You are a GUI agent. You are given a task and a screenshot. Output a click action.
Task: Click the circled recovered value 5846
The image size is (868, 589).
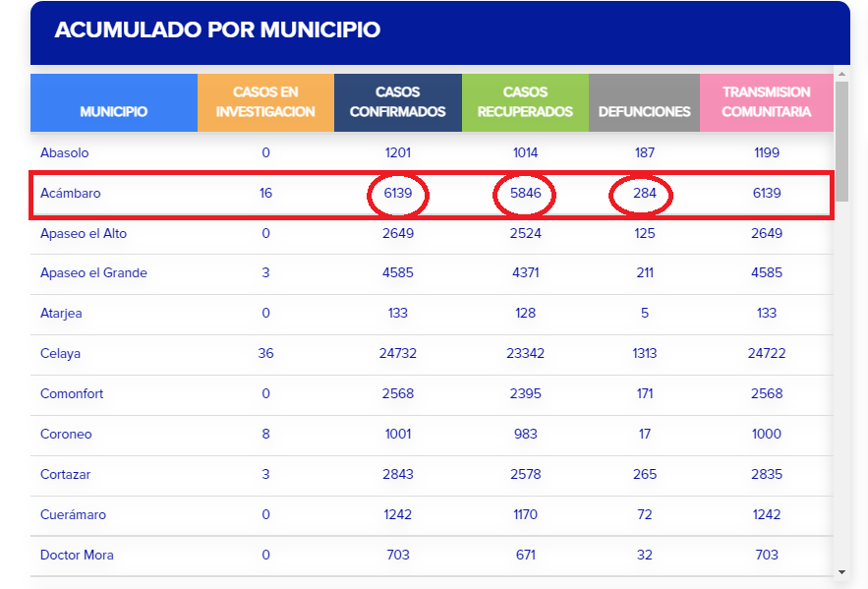click(x=526, y=194)
